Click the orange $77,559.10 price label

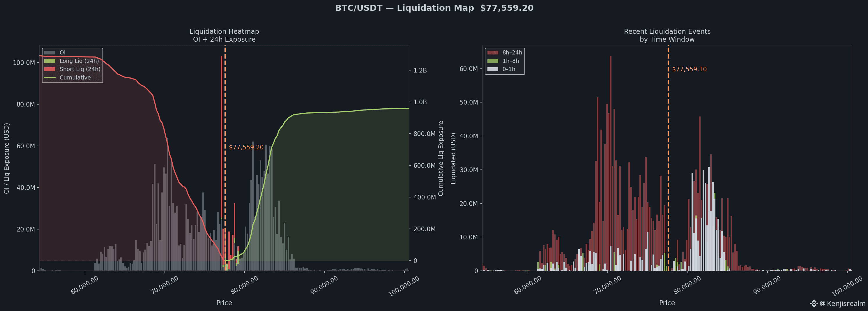[689, 69]
